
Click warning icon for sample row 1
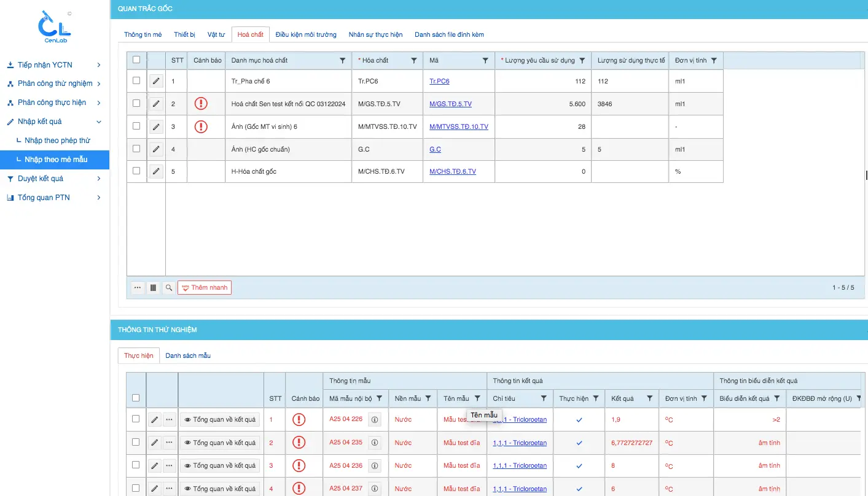point(299,420)
